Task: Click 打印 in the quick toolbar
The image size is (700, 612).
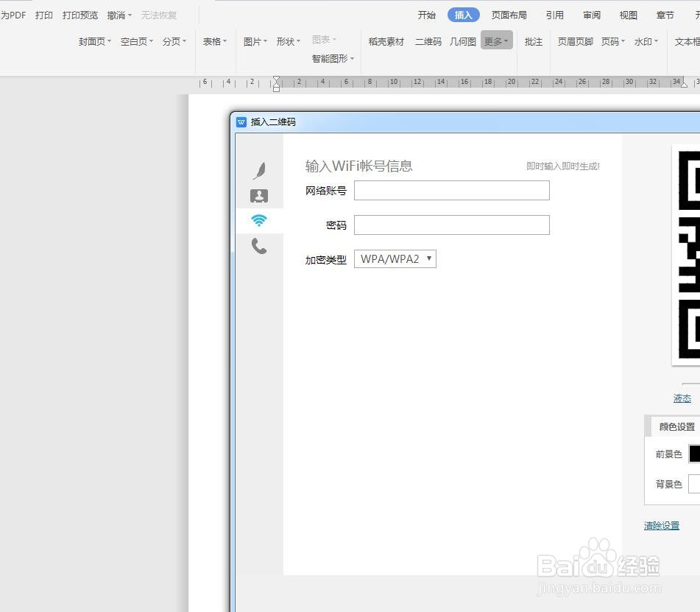Action: (44, 15)
